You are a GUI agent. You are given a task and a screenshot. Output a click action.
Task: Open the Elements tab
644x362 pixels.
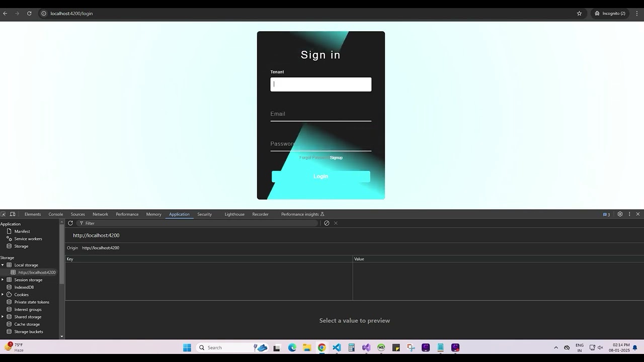33,214
